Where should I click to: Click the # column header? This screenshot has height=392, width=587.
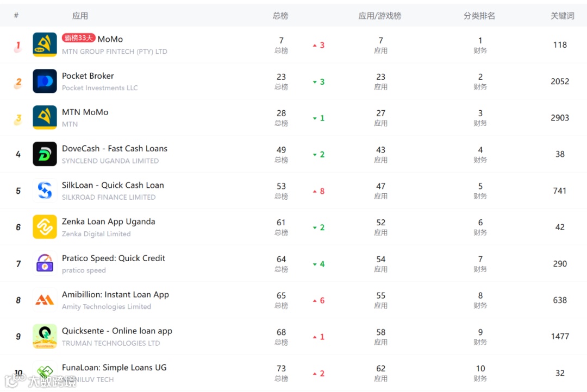16,15
